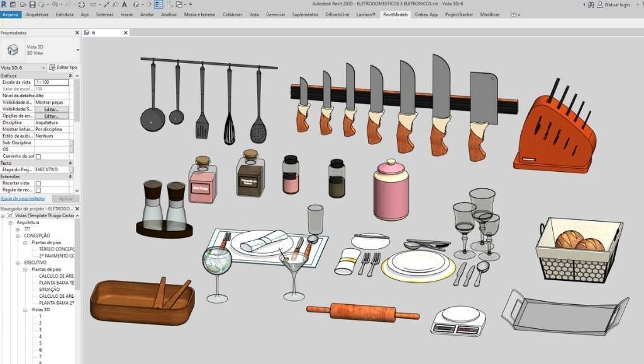
Task: Open the 'Arquitetura' ribbon tab
Action: point(37,14)
